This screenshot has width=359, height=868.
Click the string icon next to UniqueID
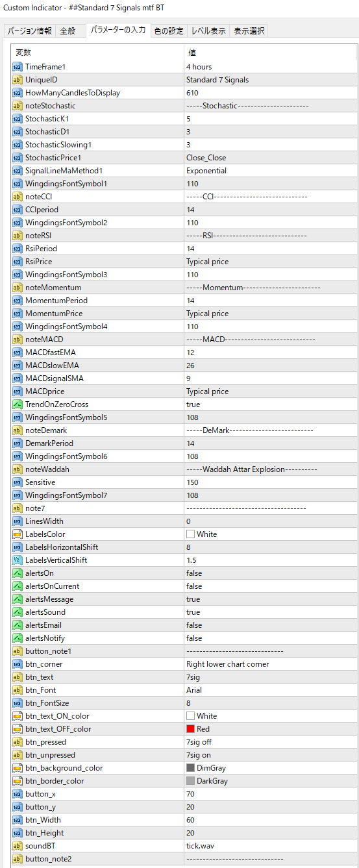tap(18, 80)
